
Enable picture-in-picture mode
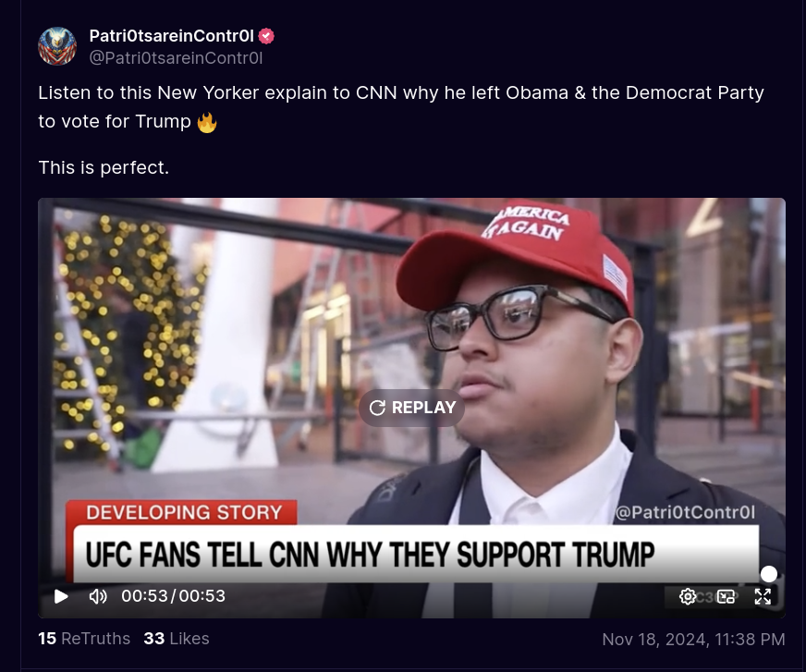click(726, 596)
